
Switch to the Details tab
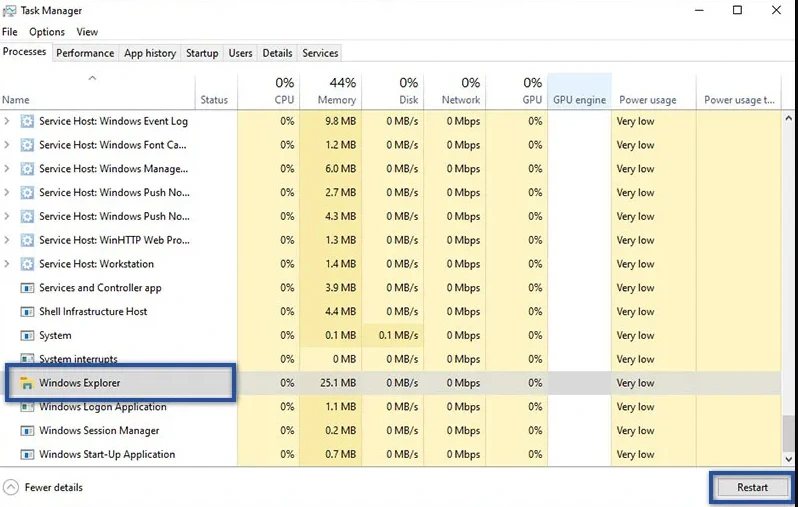[277, 53]
